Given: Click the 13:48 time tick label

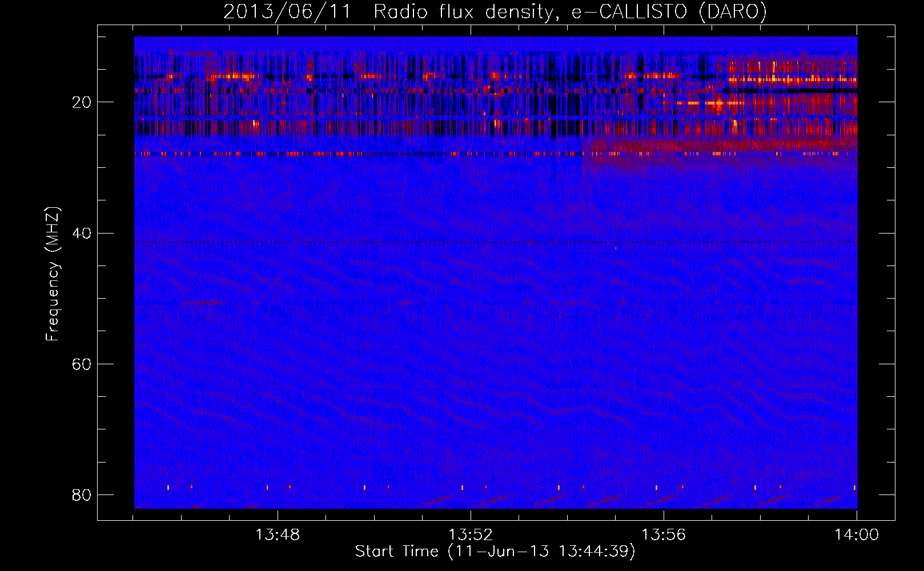Looking at the screenshot, I should coord(278,535).
